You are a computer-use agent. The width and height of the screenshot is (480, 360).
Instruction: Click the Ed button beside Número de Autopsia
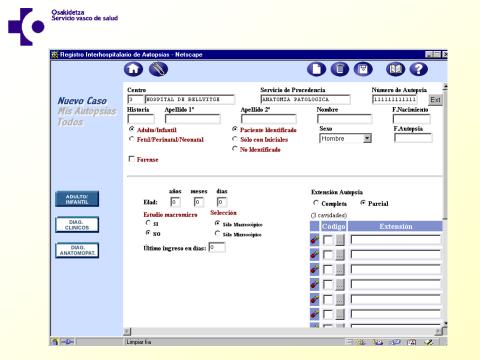click(x=435, y=100)
